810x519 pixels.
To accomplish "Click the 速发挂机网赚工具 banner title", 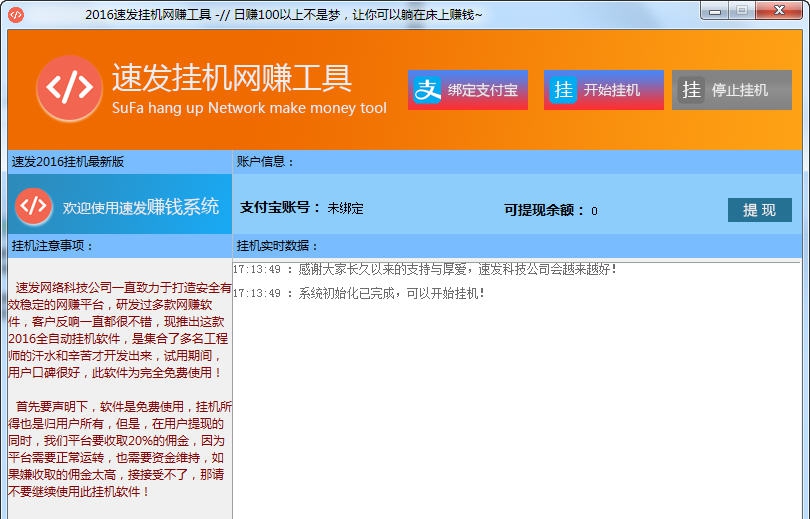I will point(232,78).
